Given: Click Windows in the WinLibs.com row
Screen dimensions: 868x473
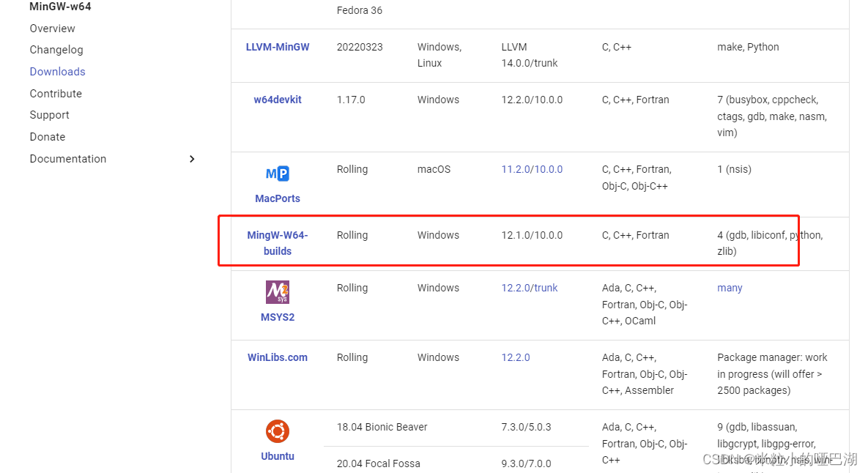Looking at the screenshot, I should (x=438, y=357).
